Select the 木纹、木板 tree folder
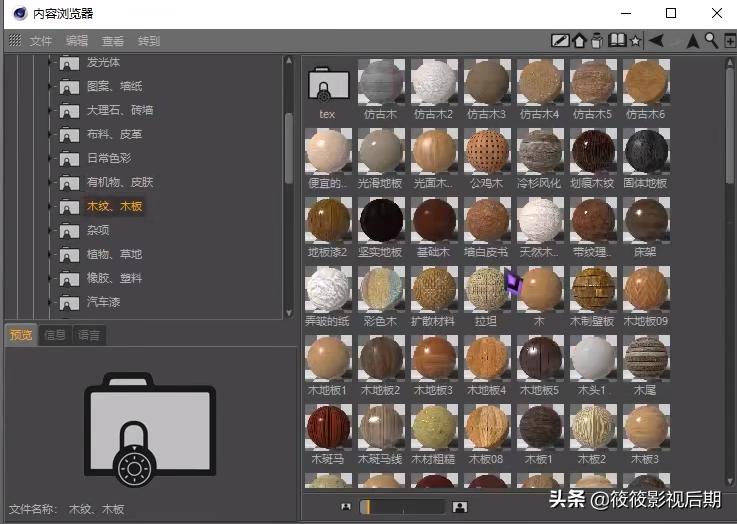 click(x=102, y=206)
